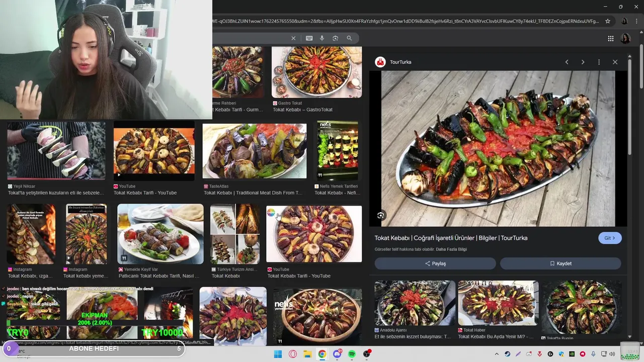Image resolution: width=644 pixels, height=362 pixels.
Task: Open Yemekte Keyif Var image result
Action: [160, 234]
